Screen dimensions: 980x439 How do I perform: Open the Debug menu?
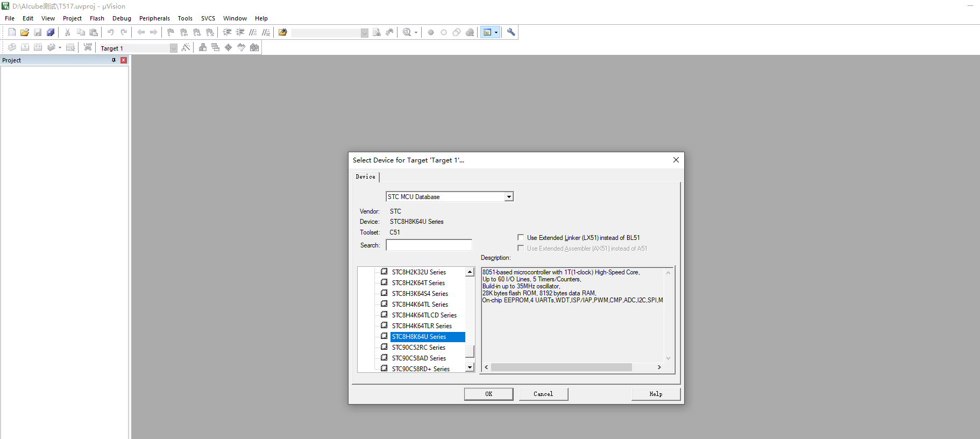(x=122, y=18)
